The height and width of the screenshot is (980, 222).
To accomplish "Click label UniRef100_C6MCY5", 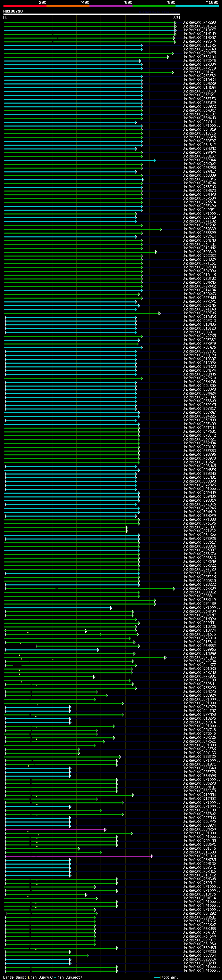I will tap(199, 692).
